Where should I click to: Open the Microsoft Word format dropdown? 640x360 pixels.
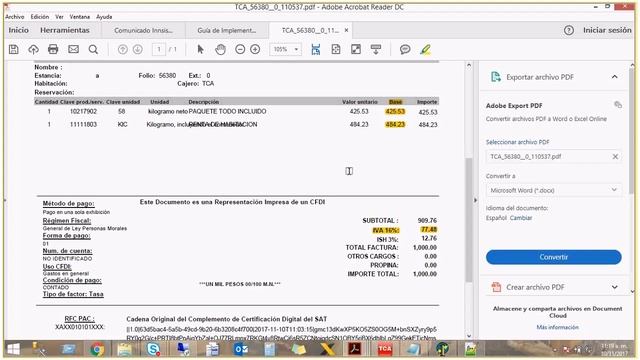[x=554, y=190]
